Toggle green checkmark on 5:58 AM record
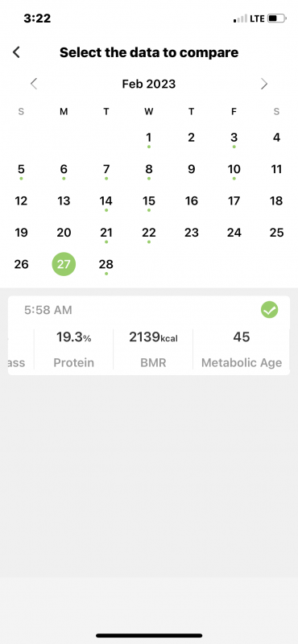 click(269, 310)
